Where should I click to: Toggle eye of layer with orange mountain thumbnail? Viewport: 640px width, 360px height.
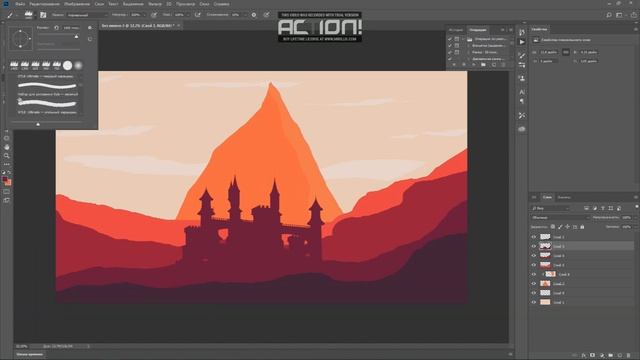coord(533,284)
